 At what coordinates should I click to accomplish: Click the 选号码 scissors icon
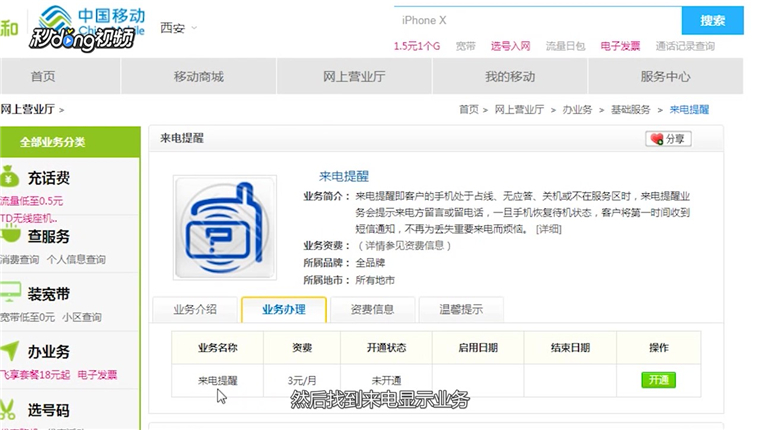(8, 410)
